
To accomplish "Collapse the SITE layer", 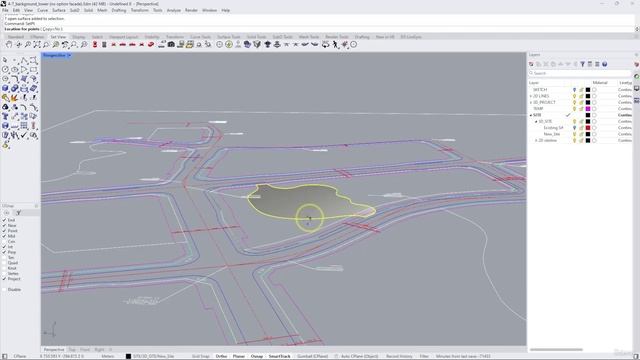I will (x=531, y=115).
